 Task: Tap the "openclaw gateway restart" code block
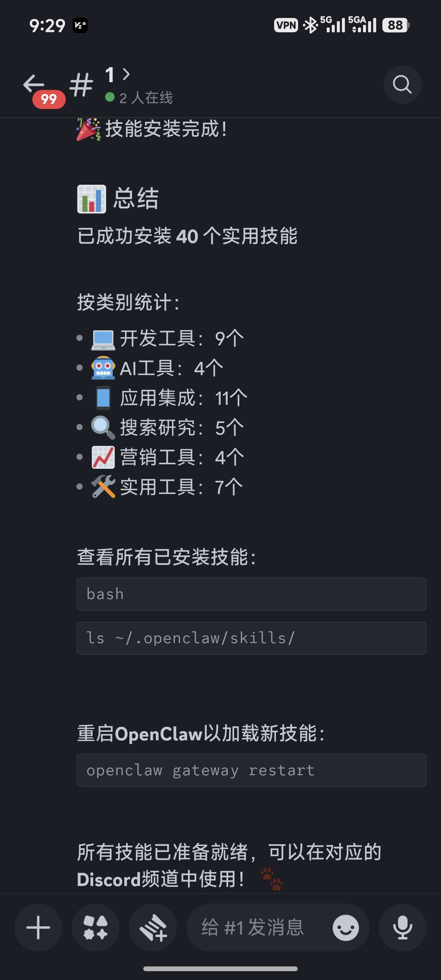[x=252, y=770]
